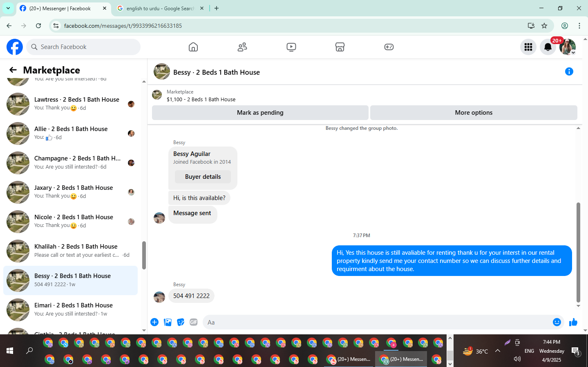Click the 504 491 2222 message bubble
Viewport: 588px width, 367px height.
click(191, 296)
